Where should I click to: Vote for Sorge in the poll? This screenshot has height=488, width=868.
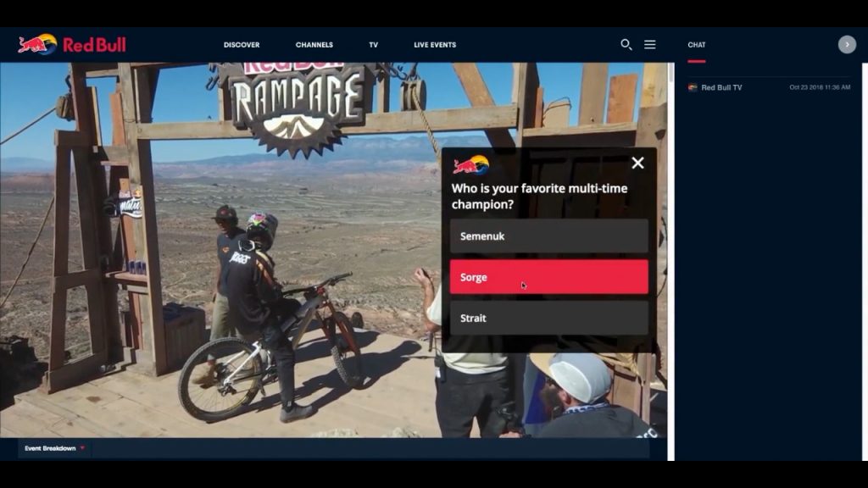[x=548, y=277]
